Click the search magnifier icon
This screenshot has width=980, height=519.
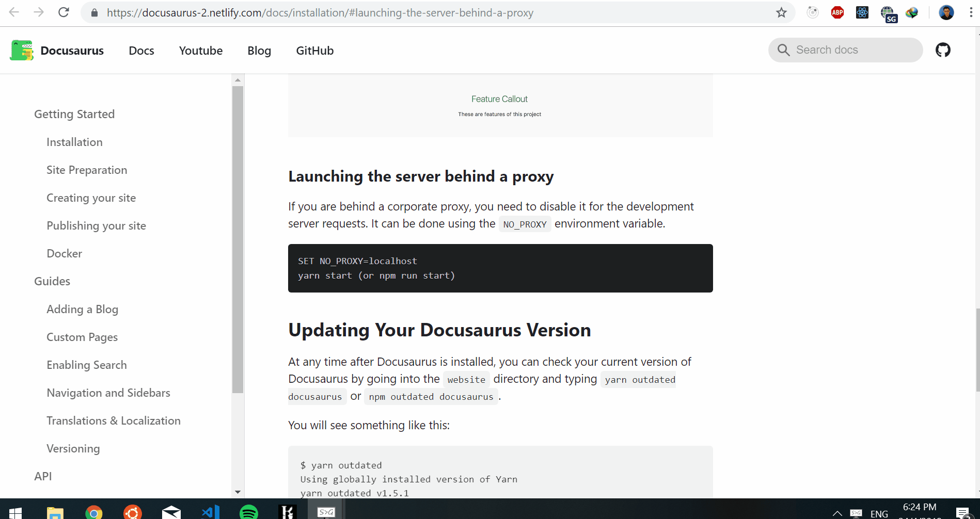click(783, 50)
